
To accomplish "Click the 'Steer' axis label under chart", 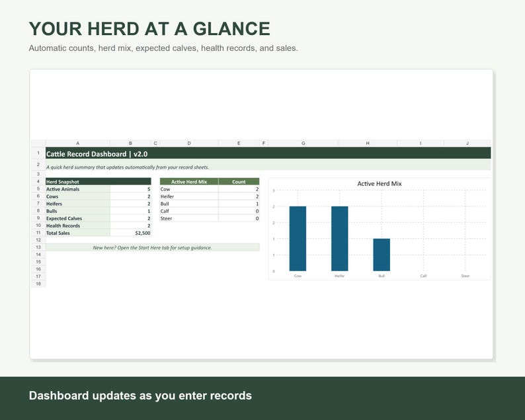I will coord(465,276).
